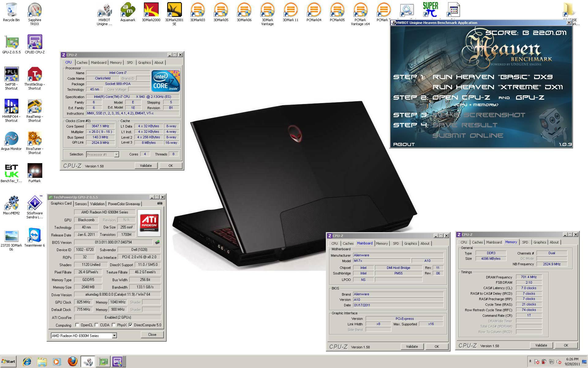Toggle CUDA checkbox in GPU-Z
The height and width of the screenshot is (368, 588).
pos(96,325)
